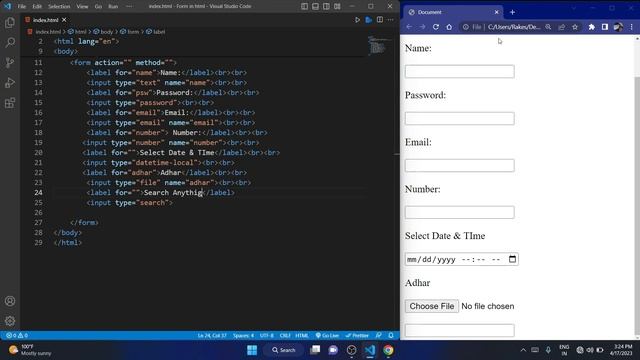Open the Manage gear icon
Viewport: 640px width, 360px height.
coord(10,321)
